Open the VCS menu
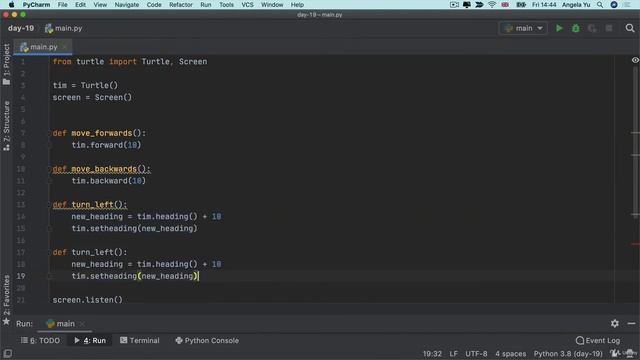This screenshot has width=640, height=360. pos(247,5)
